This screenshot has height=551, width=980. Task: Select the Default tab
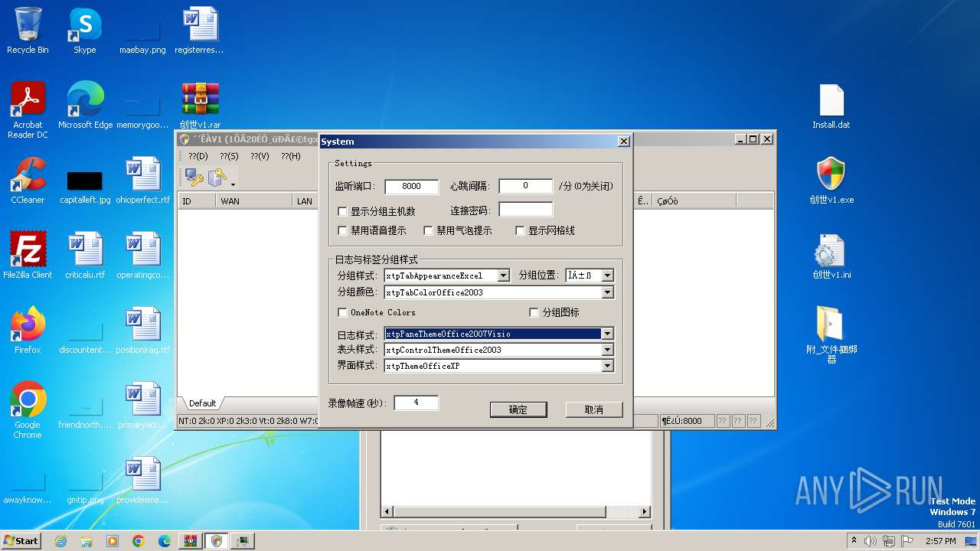pos(202,403)
